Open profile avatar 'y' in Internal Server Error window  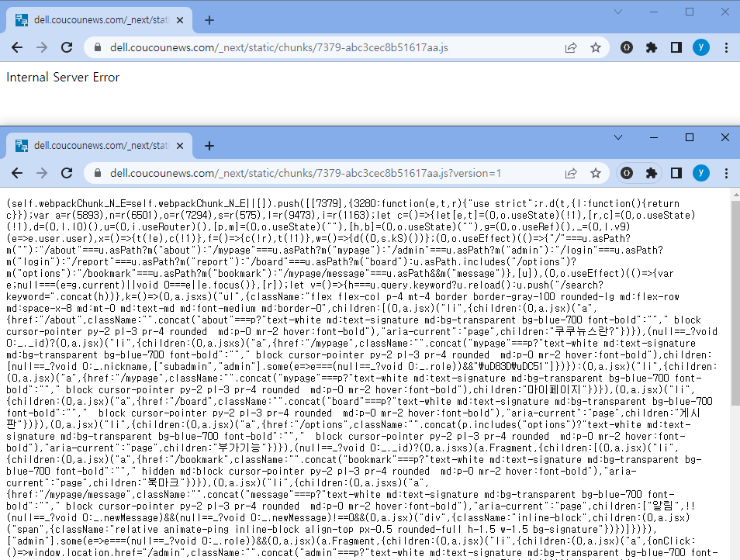pos(700,47)
